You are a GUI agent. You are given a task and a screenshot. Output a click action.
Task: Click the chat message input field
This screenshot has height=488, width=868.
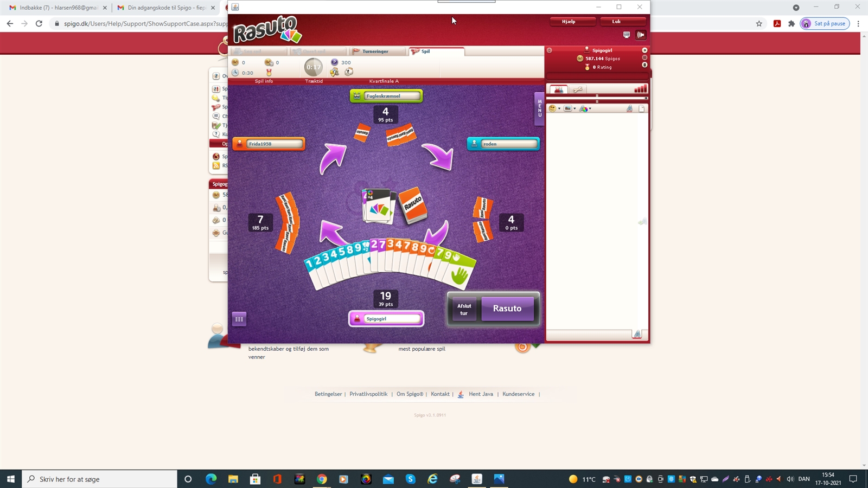[589, 334]
